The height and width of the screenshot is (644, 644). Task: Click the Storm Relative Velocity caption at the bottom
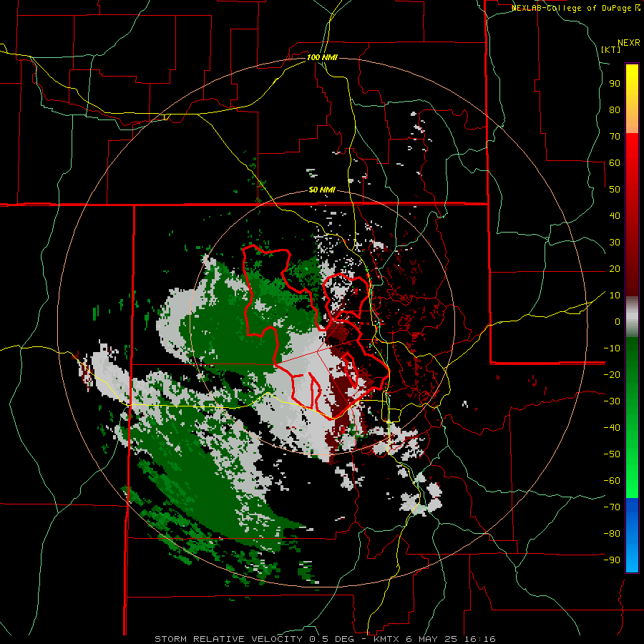[326, 639]
